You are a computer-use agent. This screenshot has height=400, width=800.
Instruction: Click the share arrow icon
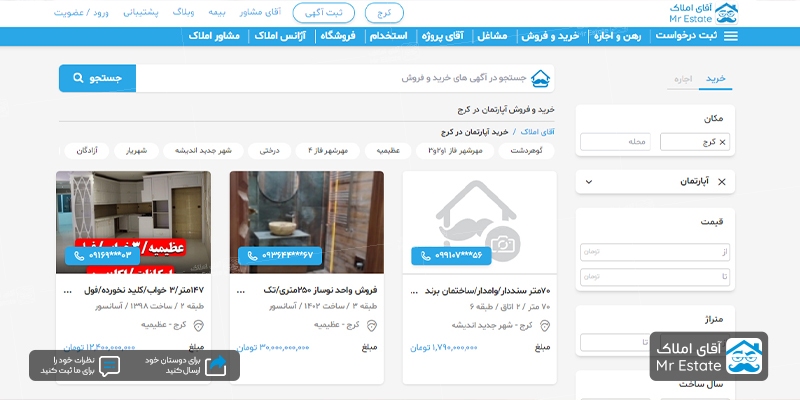coord(215,365)
